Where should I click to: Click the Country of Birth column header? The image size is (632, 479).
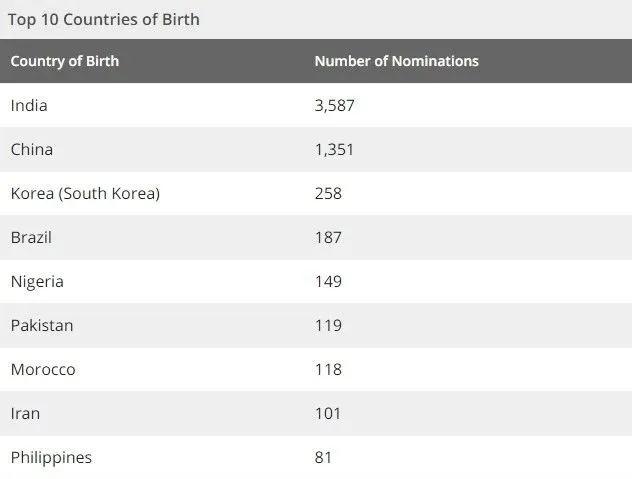coord(64,61)
